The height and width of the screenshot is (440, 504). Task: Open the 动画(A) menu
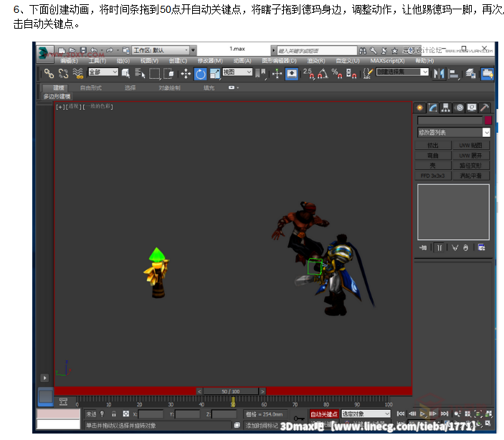[242, 61]
